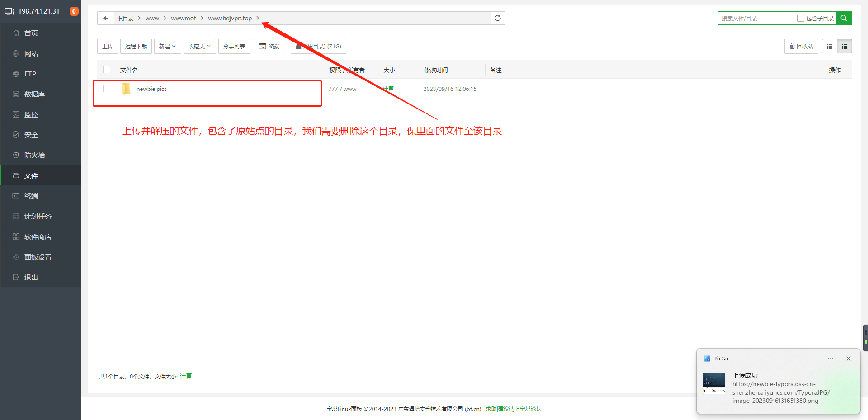Open the 求助|建议请上宝塔论坛 forum link

point(514,409)
